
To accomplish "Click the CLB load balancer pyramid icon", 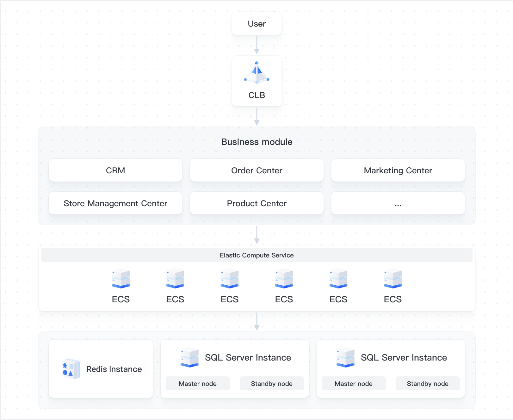I will tap(256, 73).
